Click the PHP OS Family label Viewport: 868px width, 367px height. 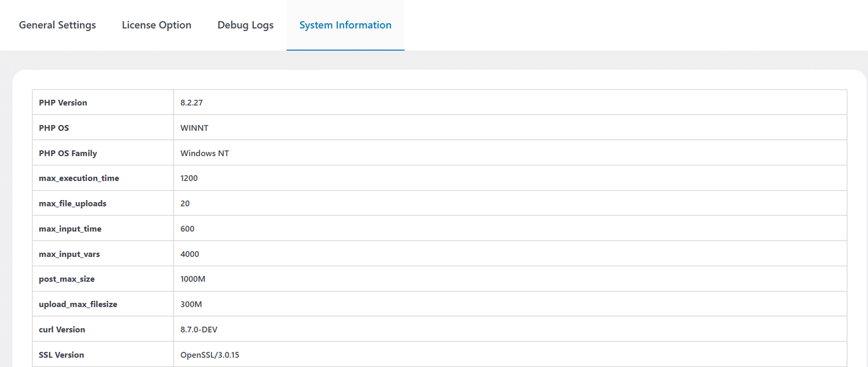tap(68, 153)
